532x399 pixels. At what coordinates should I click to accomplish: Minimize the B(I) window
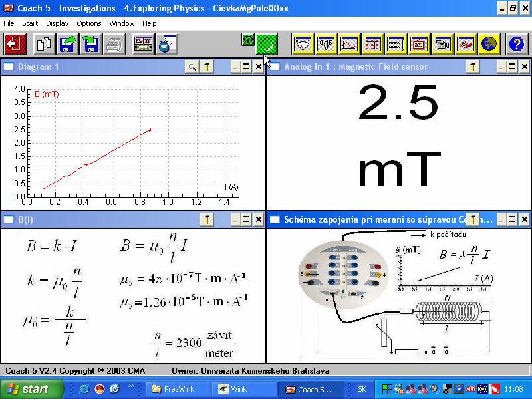click(235, 220)
